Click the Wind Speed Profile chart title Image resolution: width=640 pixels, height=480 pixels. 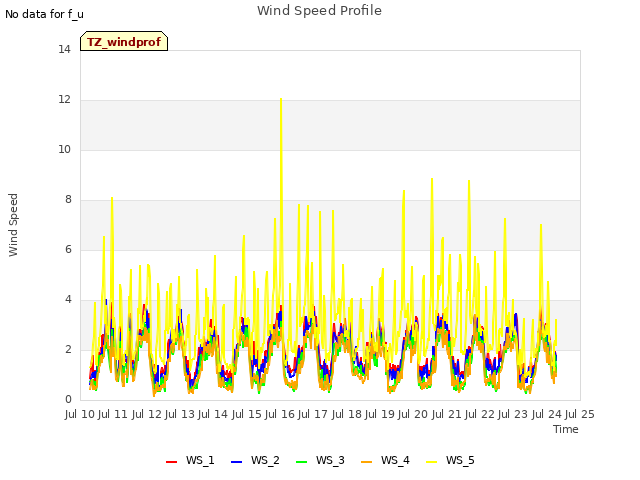point(319,11)
